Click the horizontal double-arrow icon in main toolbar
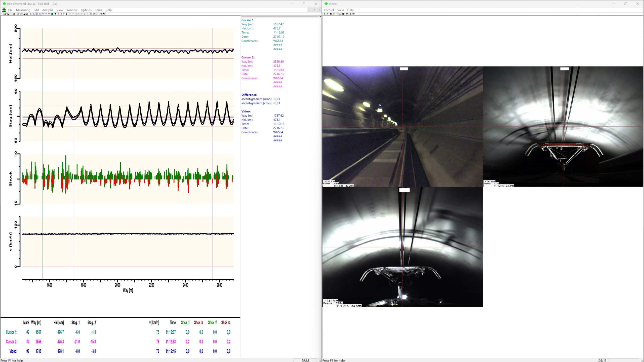This screenshot has height=362, width=644. pyautogui.click(x=64, y=14)
